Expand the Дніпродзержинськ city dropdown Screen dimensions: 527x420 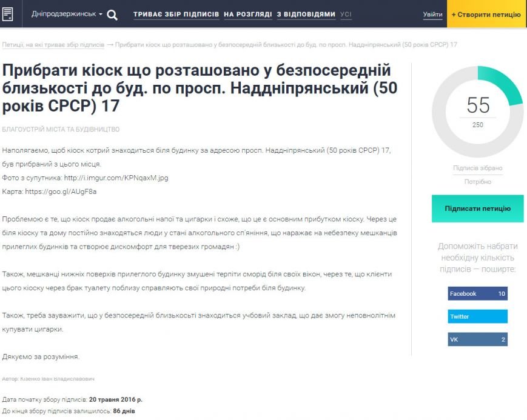[x=67, y=14]
